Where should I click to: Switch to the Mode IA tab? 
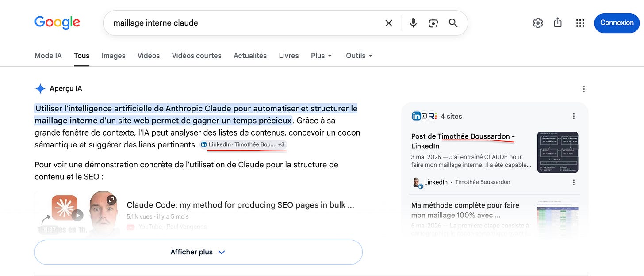[48, 56]
